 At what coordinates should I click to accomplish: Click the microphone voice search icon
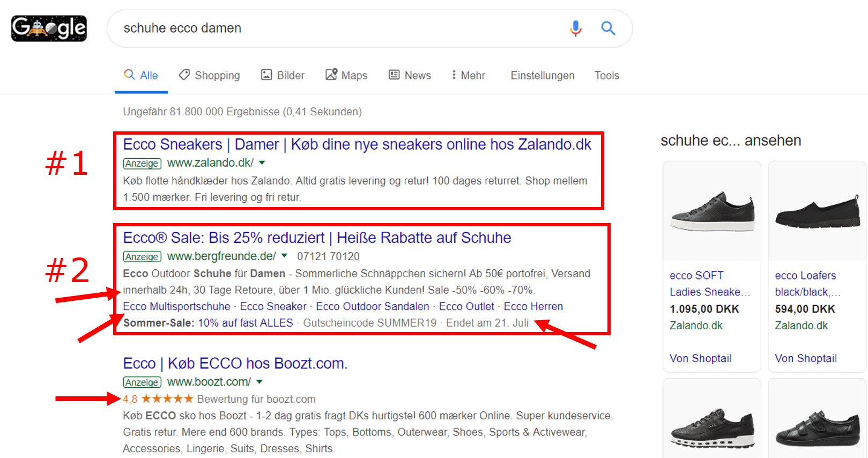pos(575,28)
